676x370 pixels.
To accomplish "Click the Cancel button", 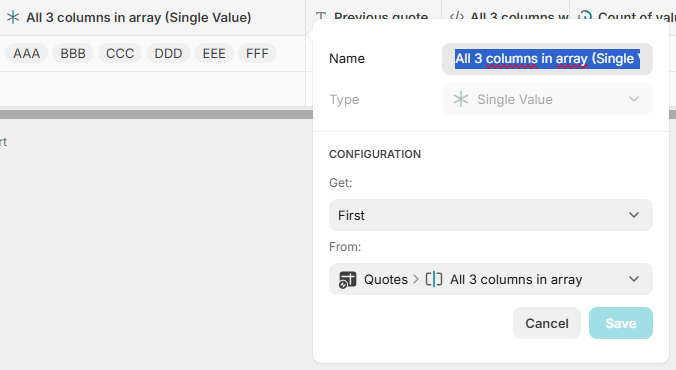I will click(x=547, y=323).
